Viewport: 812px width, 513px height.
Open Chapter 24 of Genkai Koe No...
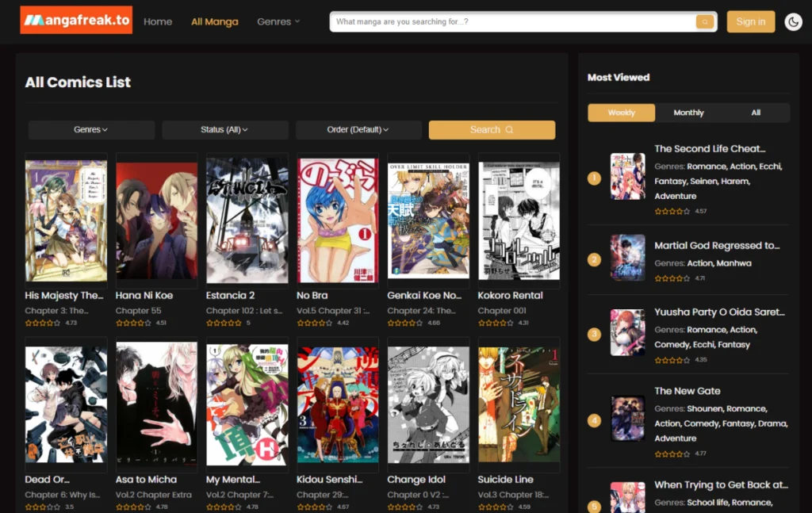[422, 311]
